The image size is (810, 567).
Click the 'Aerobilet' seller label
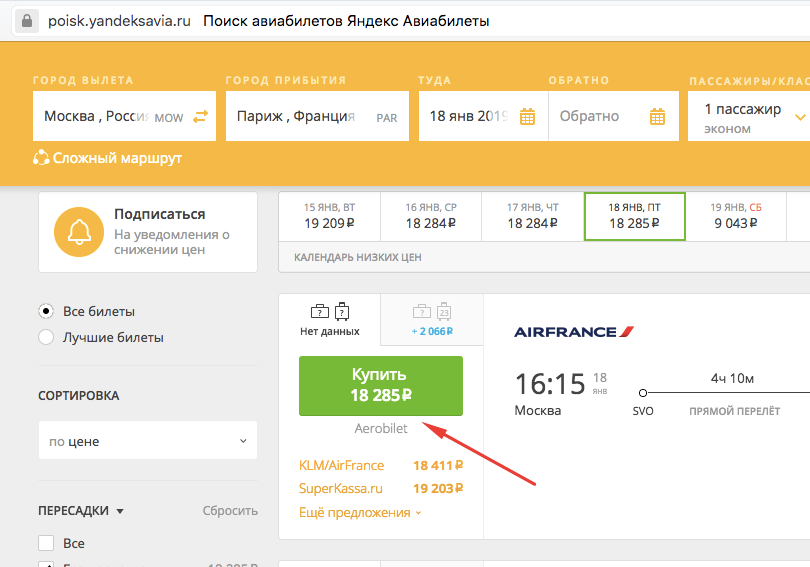pos(381,428)
